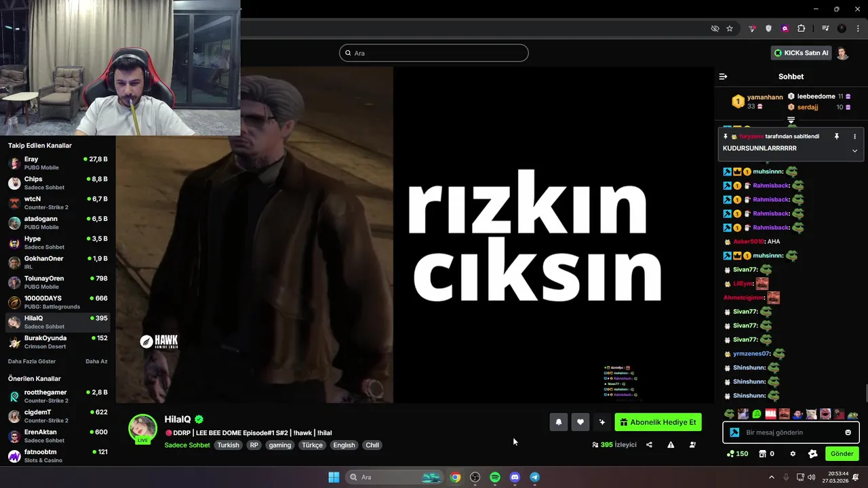
Task: Open recommended channel cigdemT
Action: (58, 416)
